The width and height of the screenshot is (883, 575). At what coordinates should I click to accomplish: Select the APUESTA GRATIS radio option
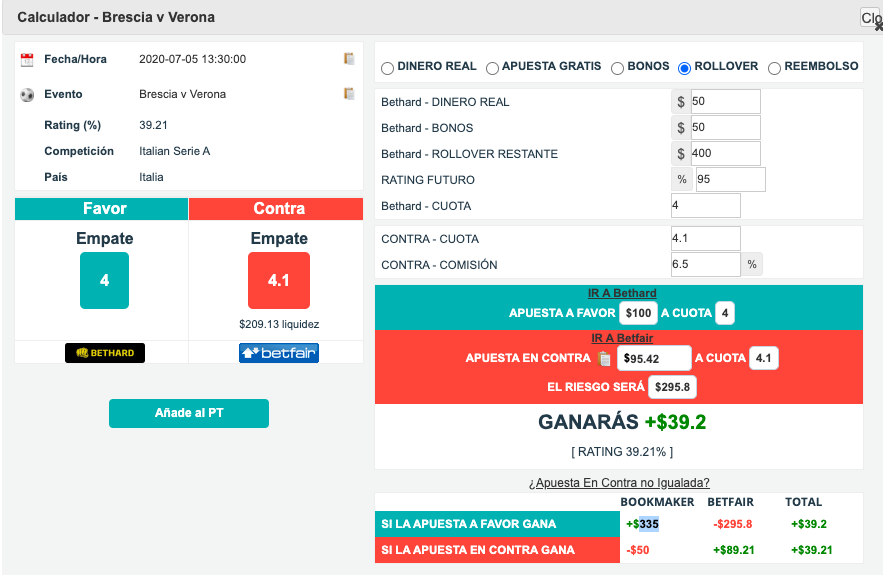pyautogui.click(x=492, y=68)
